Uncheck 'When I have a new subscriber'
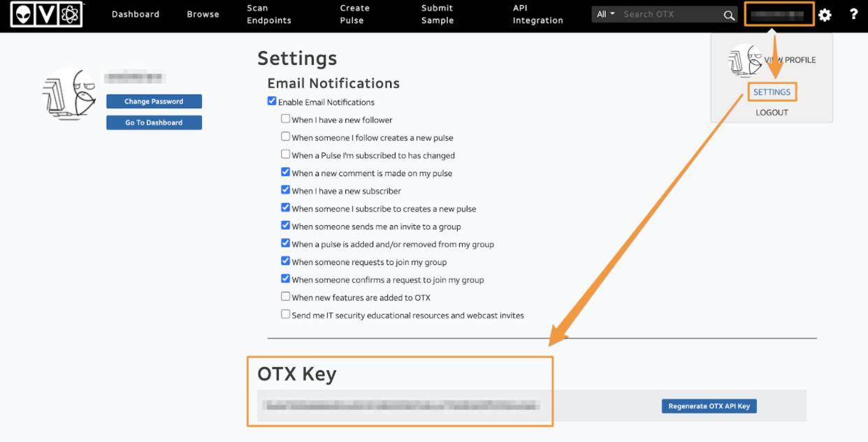 (285, 190)
